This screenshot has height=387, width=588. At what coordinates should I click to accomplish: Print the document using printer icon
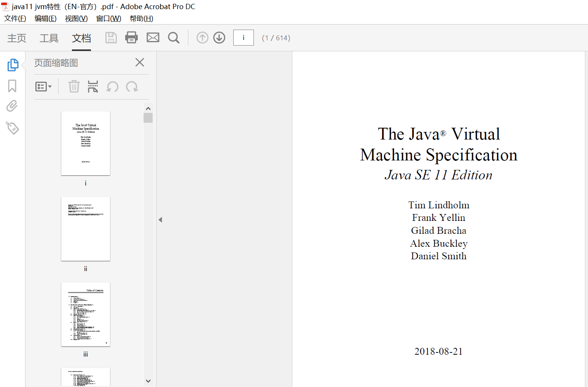tap(132, 38)
